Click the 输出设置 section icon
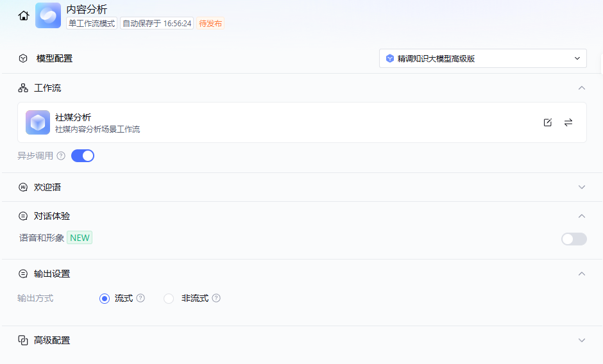Screen dimensions: 603x364 [x=23, y=274]
